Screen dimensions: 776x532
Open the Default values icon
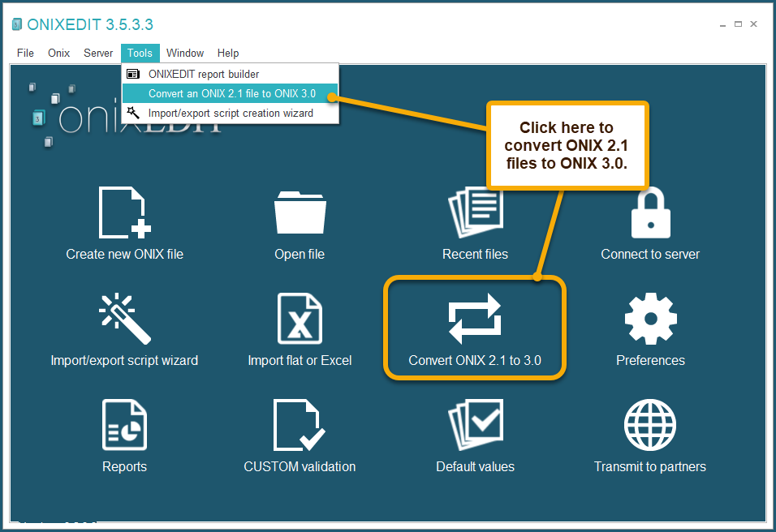(x=476, y=425)
